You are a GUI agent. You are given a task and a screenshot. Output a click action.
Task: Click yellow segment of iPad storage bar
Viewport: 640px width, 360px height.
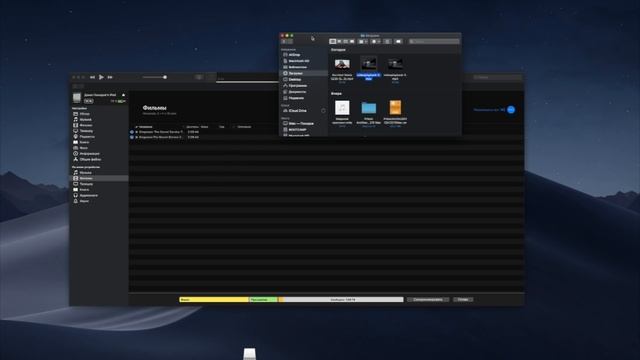[214, 300]
